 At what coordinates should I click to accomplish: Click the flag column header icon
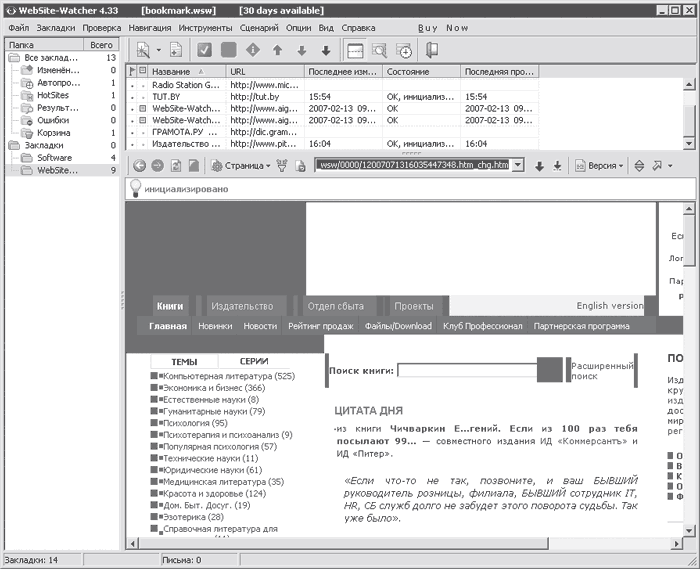(132, 71)
